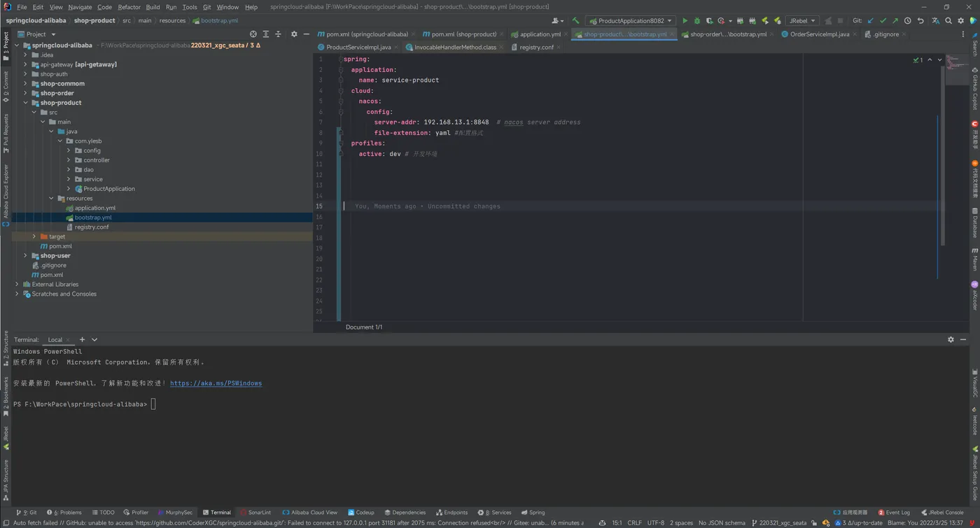Open JRebel dropdown in toolbar

(x=801, y=21)
